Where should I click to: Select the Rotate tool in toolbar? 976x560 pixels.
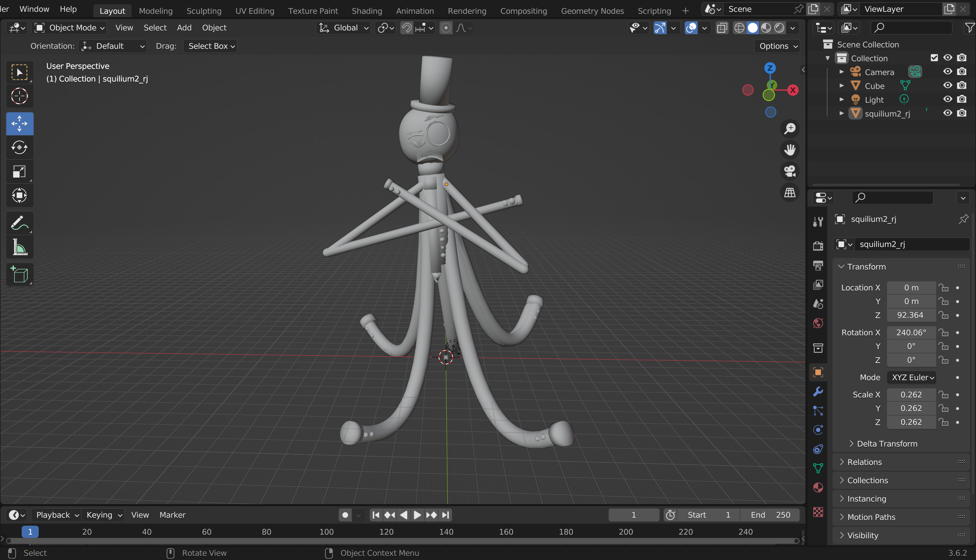coord(20,148)
